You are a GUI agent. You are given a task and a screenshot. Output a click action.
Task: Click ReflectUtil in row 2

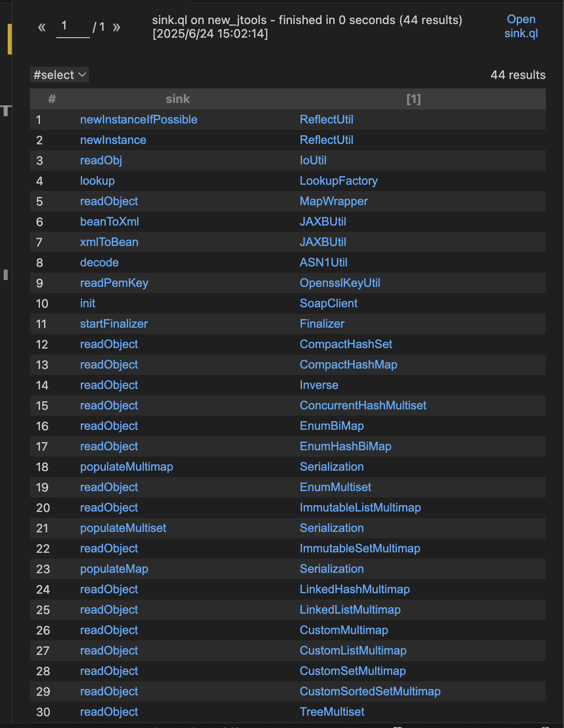click(327, 140)
